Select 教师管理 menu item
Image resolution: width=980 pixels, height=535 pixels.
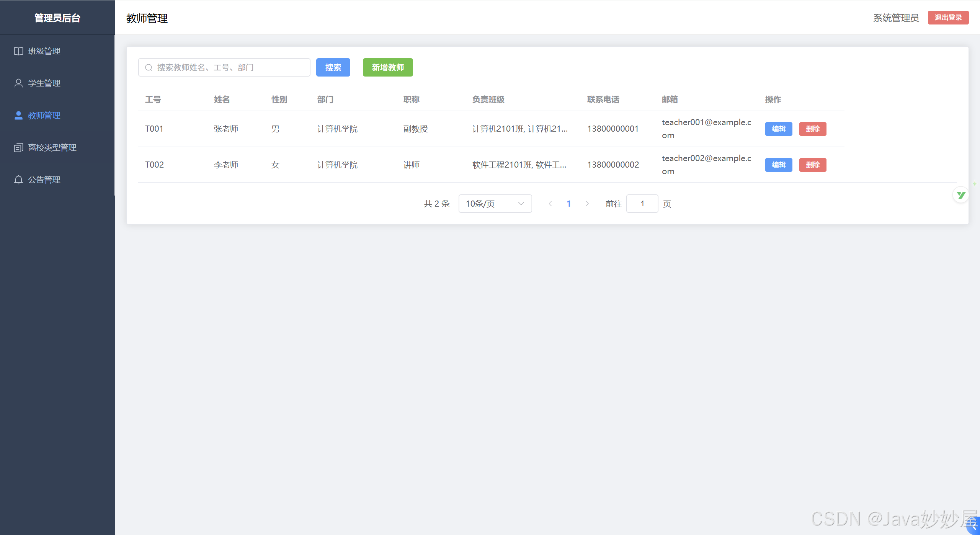pos(57,116)
